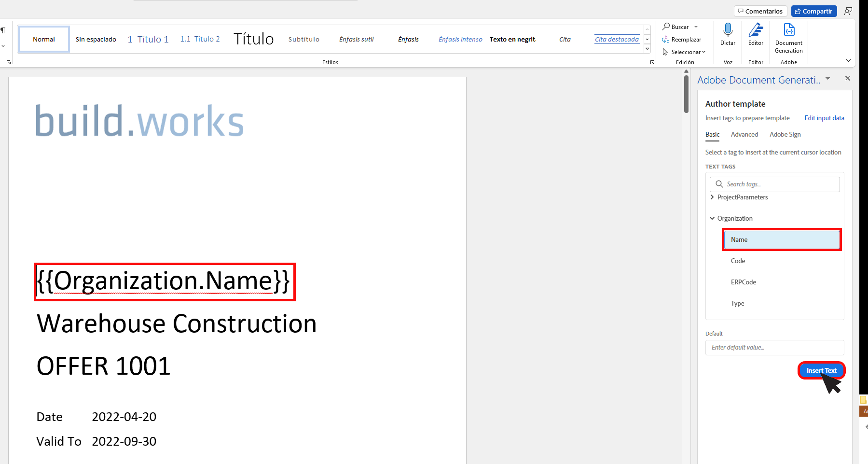Select the Name tag under Organization

pos(782,239)
